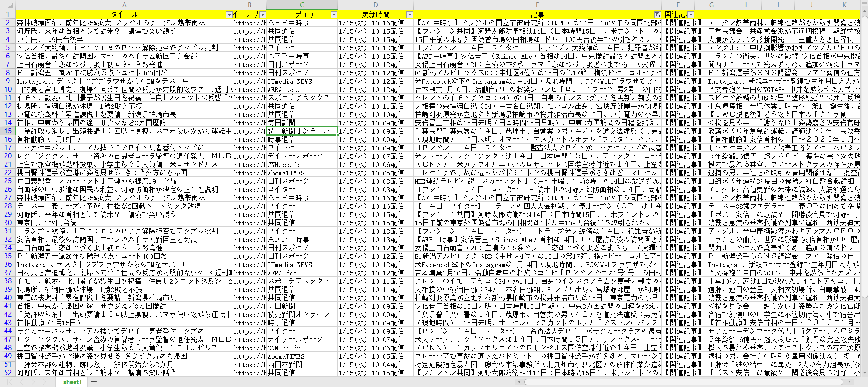Select column C header
The width and height of the screenshot is (868, 387).
click(x=302, y=5)
